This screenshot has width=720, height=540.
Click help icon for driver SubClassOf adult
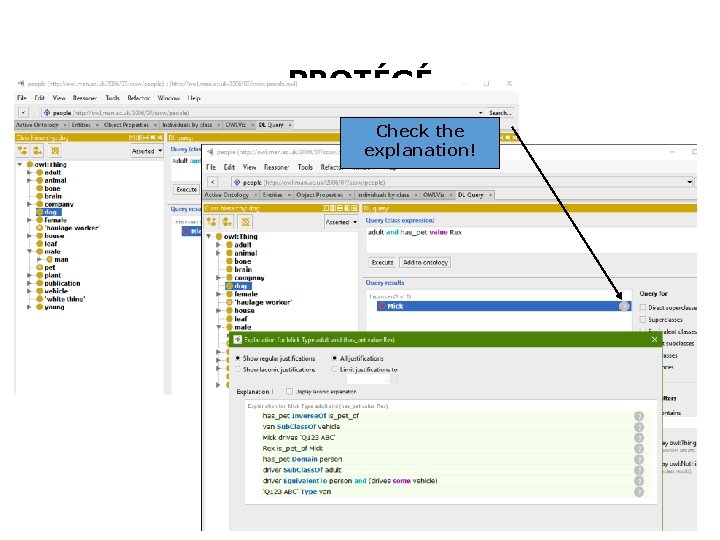(639, 470)
